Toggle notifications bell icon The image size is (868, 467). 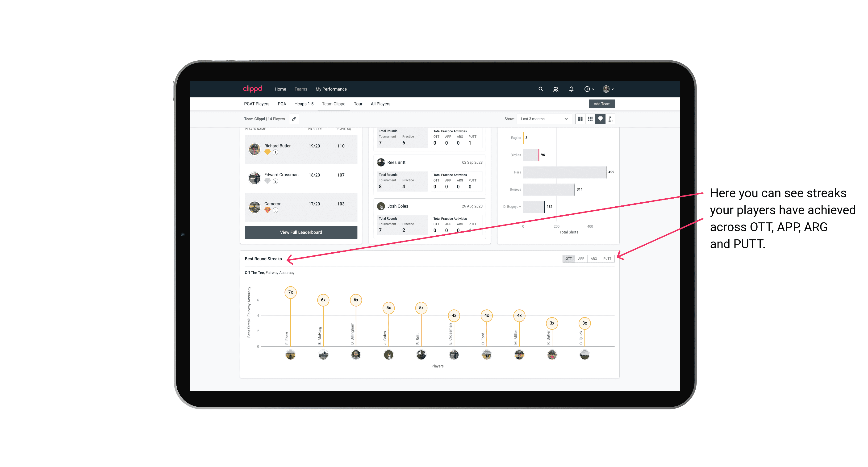pyautogui.click(x=571, y=89)
